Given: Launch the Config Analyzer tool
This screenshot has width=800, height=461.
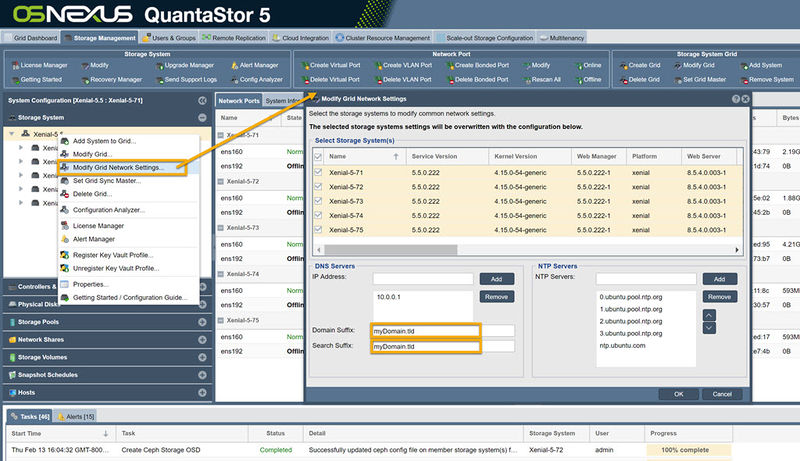Looking at the screenshot, I should pos(257,80).
